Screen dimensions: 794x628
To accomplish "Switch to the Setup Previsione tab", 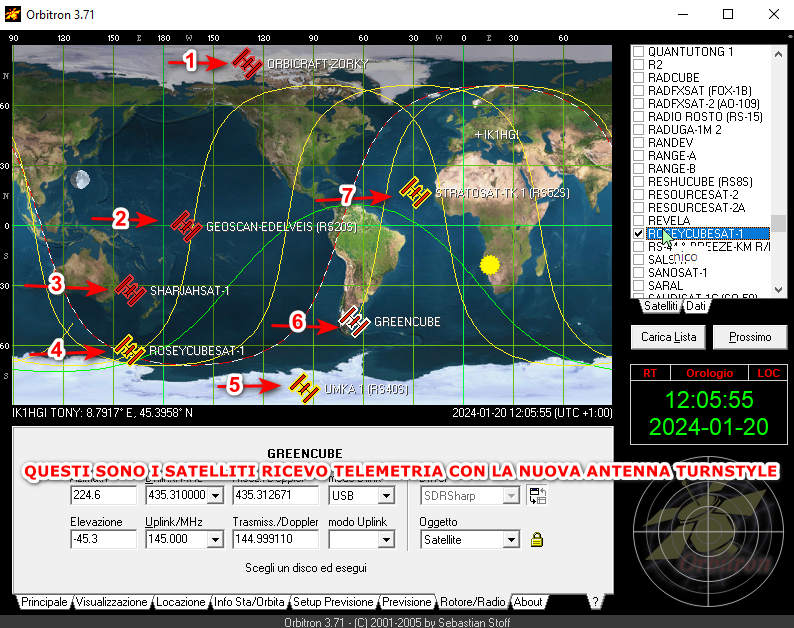I will coord(333,602).
